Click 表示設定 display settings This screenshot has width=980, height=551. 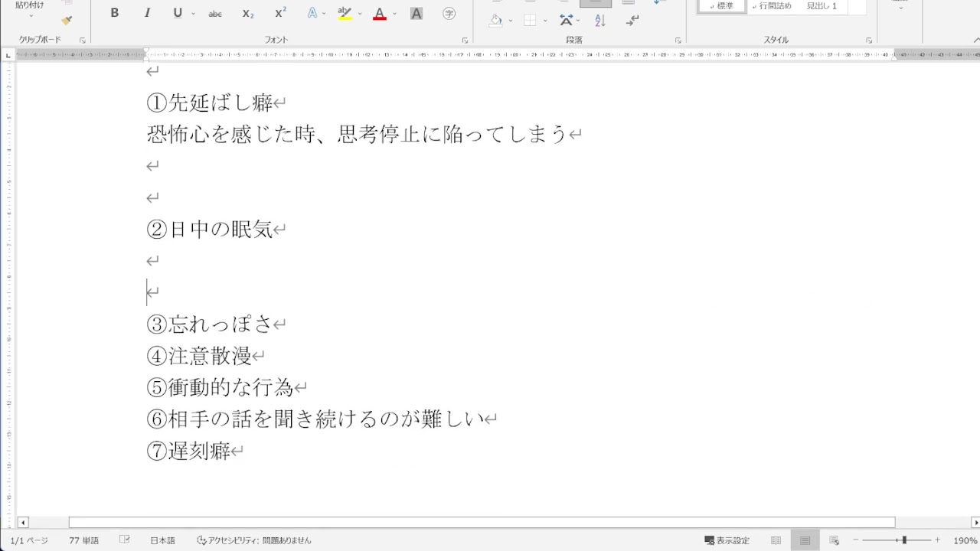coord(727,540)
